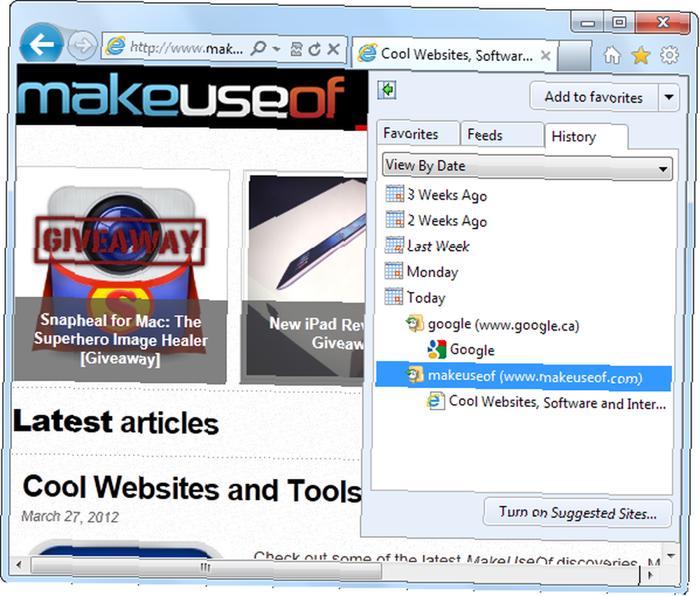This screenshot has height=596, width=700.
Task: Click the site icon beside google (www.google.ca)
Action: tap(414, 324)
